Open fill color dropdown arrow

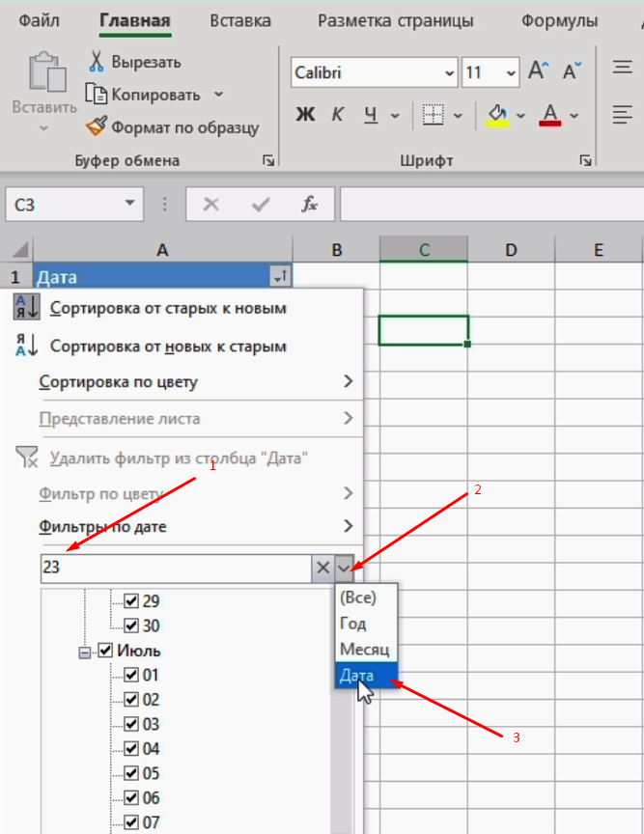pyautogui.click(x=520, y=116)
